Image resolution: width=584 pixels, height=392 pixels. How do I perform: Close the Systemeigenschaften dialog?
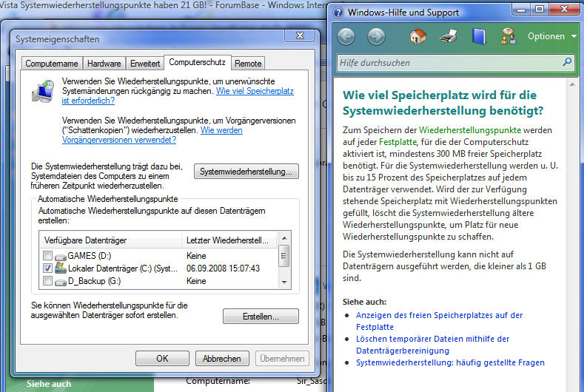(300, 36)
